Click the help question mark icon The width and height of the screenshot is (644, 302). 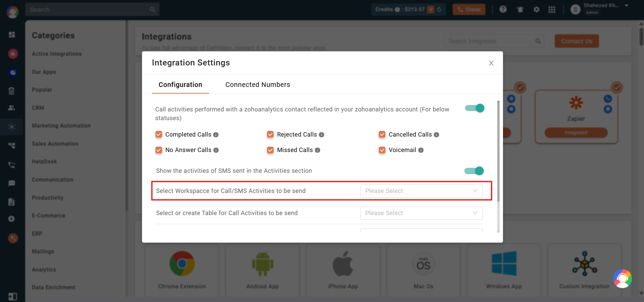point(503,9)
